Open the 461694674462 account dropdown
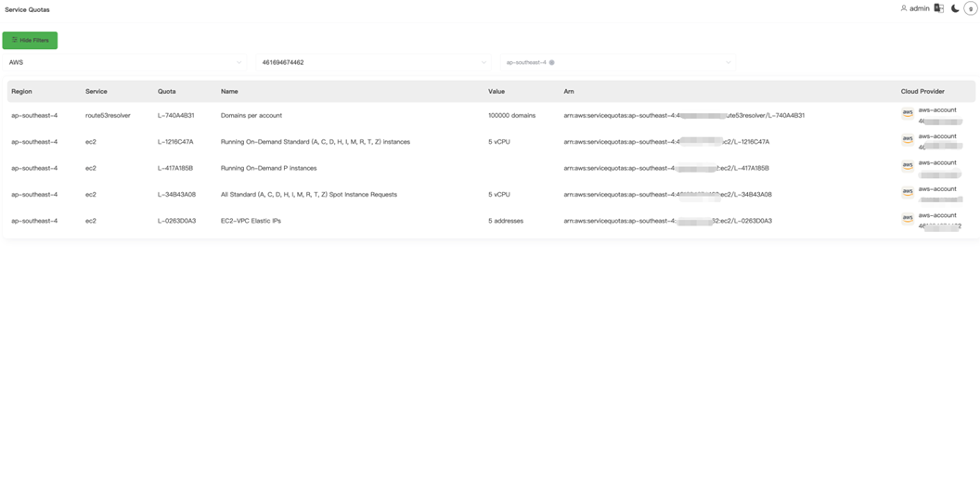The width and height of the screenshot is (980, 488). [x=373, y=62]
